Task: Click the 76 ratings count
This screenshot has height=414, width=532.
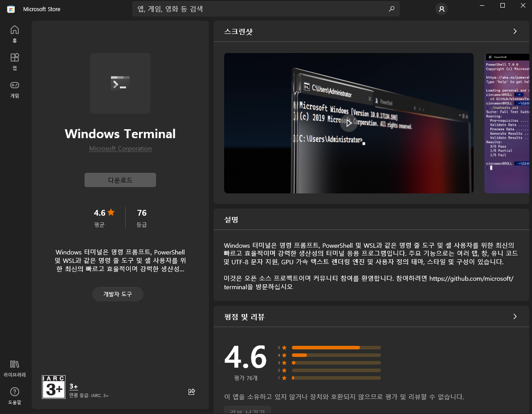Action: click(x=142, y=213)
